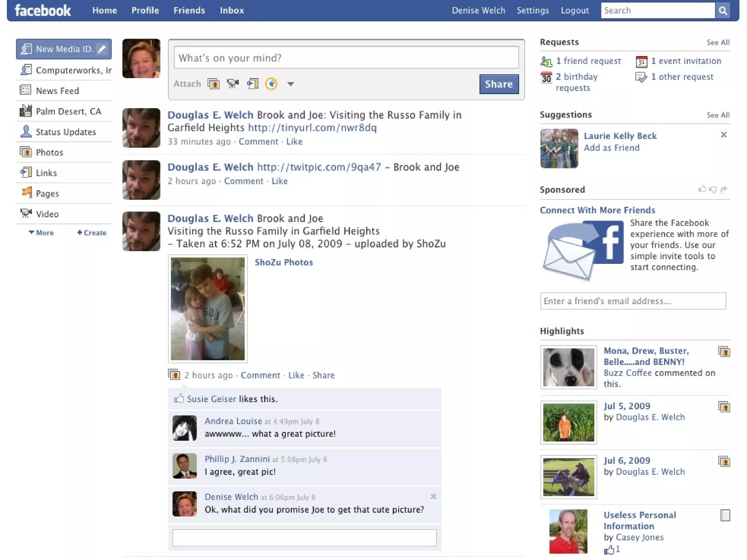This screenshot has width=747, height=560.
Task: Click the friend's email address field
Action: pos(633,301)
